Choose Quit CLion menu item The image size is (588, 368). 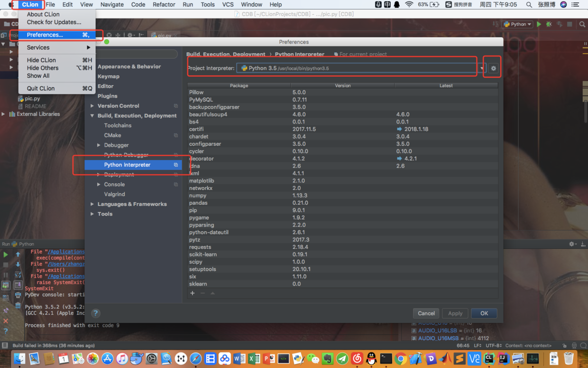pyautogui.click(x=57, y=88)
